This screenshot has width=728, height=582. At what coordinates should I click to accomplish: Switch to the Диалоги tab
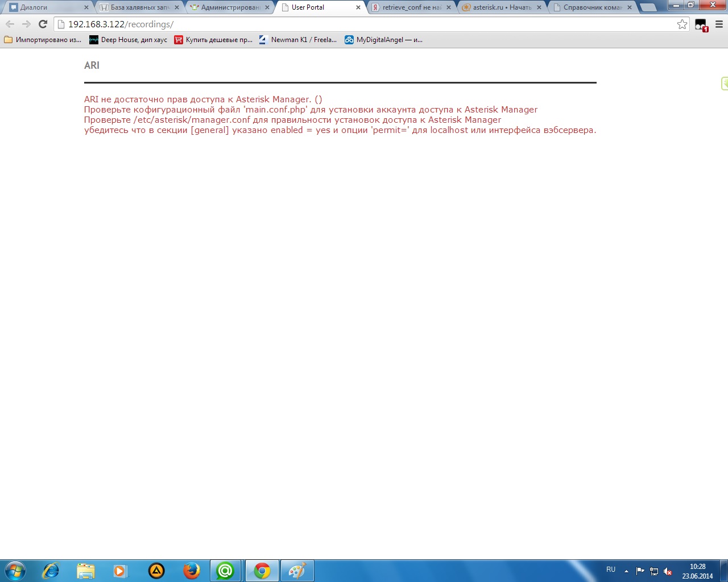pos(45,7)
